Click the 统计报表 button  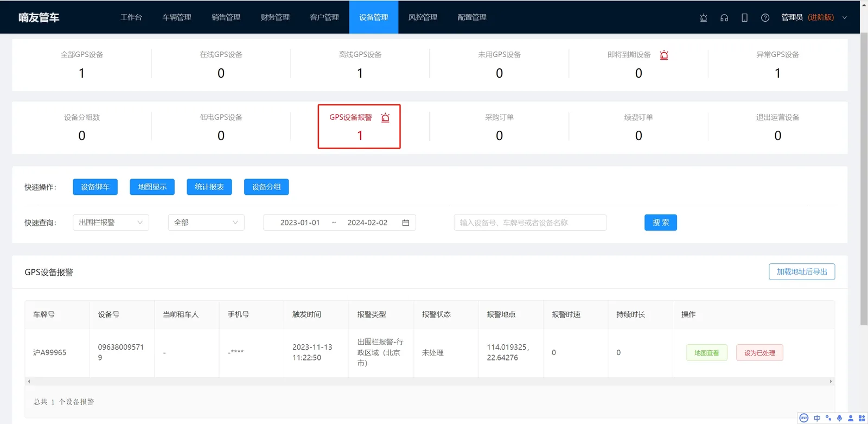(x=209, y=187)
